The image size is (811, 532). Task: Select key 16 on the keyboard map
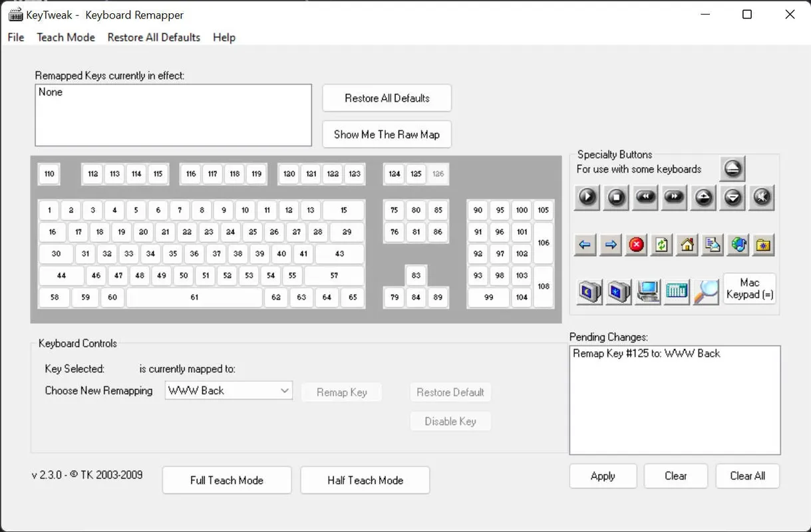[x=53, y=232]
